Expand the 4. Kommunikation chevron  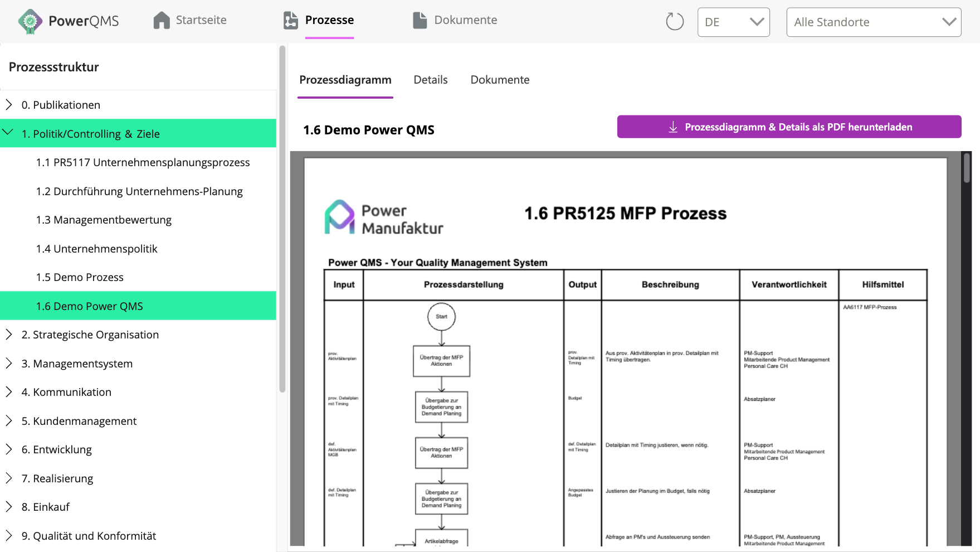(x=9, y=391)
